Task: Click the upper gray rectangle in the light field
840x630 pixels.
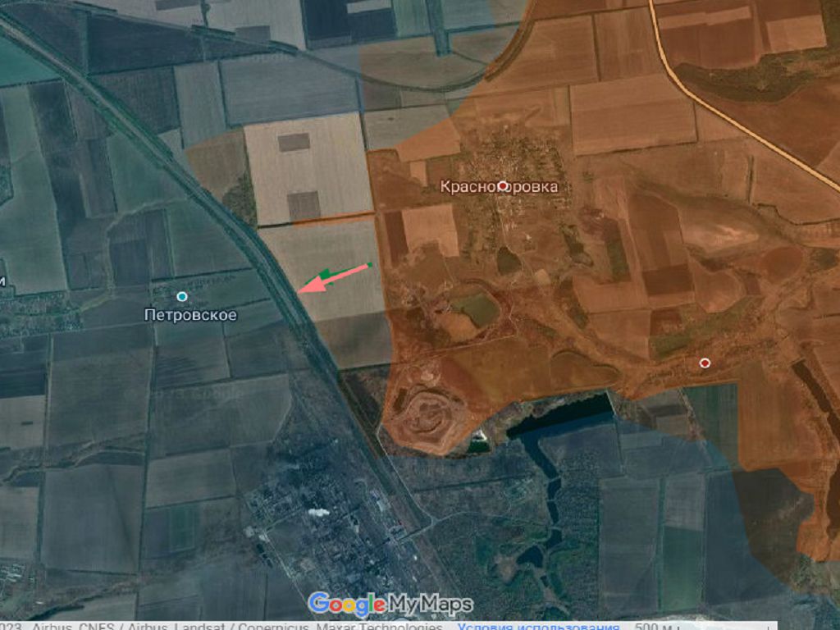Action: pyautogui.click(x=294, y=142)
